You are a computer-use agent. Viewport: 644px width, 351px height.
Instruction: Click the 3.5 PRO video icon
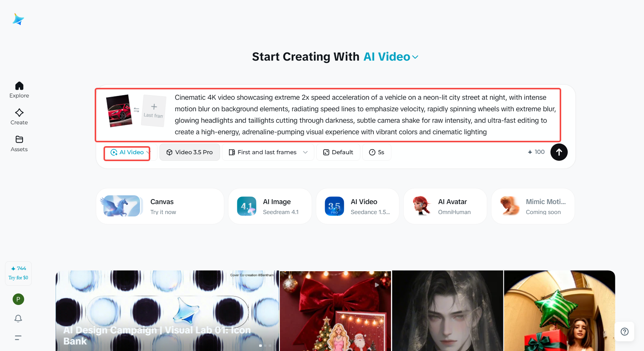(x=334, y=206)
